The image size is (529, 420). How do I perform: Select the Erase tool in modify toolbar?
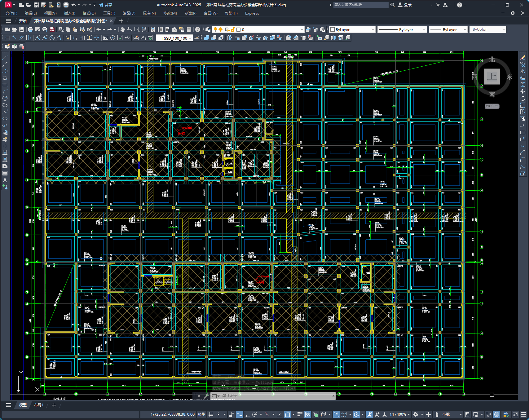(523, 57)
